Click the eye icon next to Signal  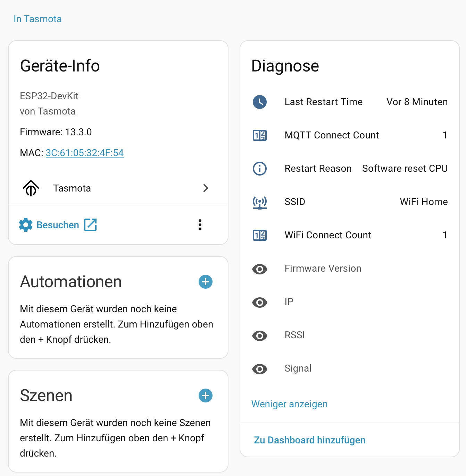coord(260,369)
